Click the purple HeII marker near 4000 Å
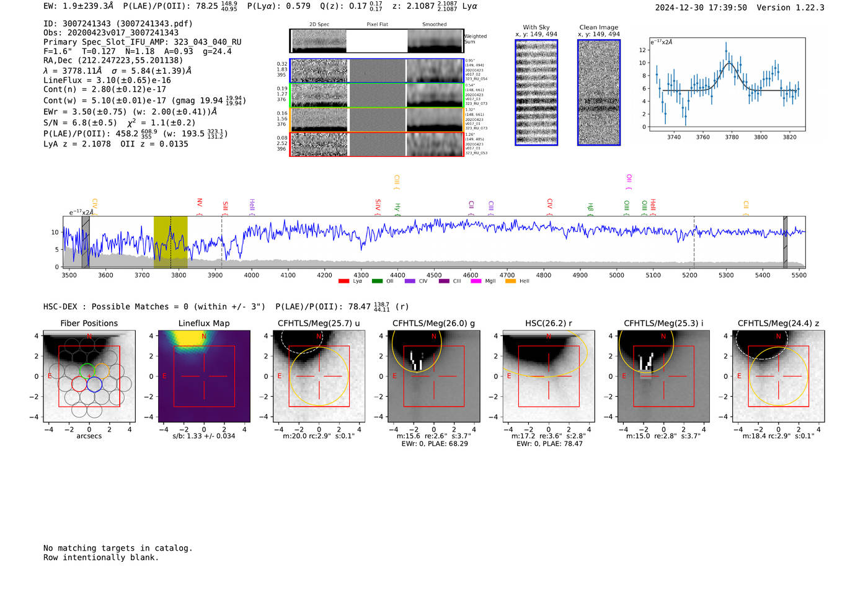This screenshot has width=868, height=591. (252, 207)
